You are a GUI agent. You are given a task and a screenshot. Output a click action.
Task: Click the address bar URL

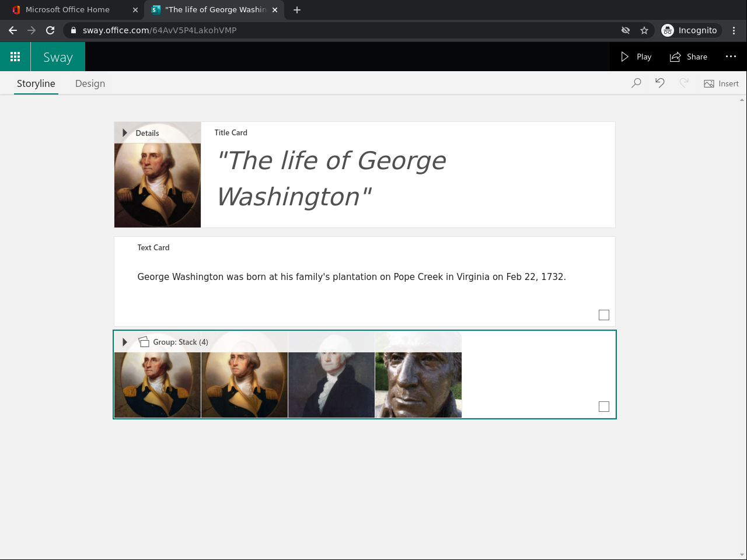pos(159,30)
